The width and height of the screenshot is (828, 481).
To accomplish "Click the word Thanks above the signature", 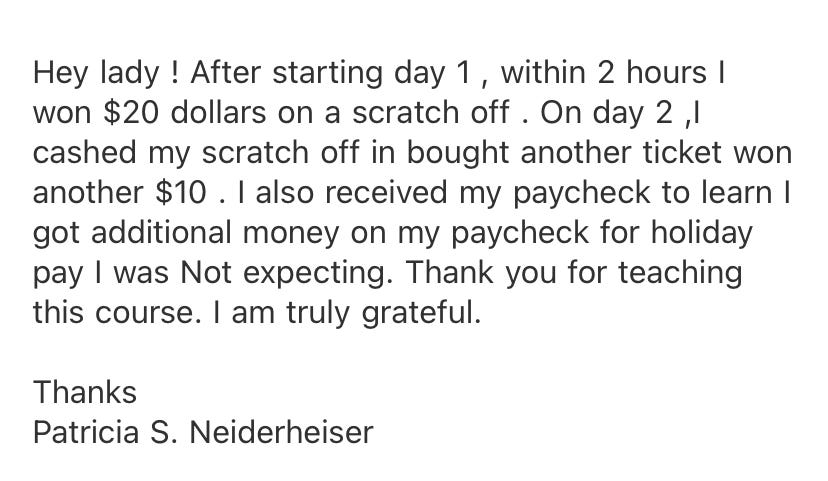I will coord(85,392).
